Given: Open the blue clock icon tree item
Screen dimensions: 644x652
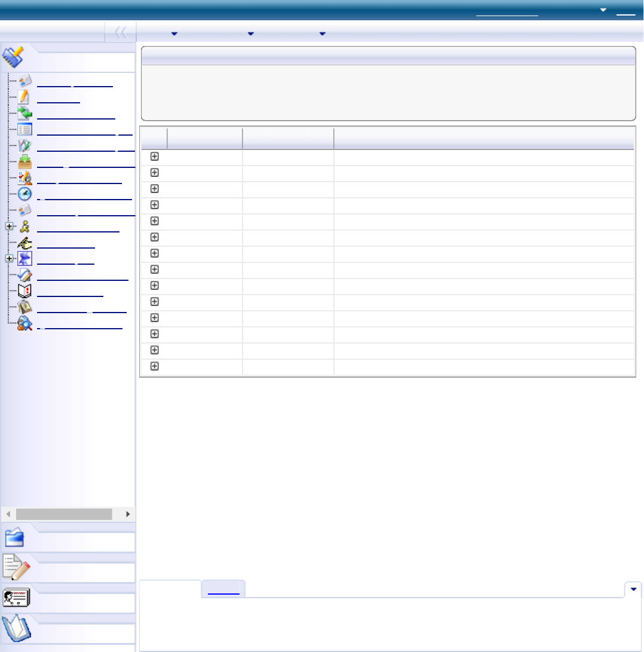Looking at the screenshot, I should point(24,194).
